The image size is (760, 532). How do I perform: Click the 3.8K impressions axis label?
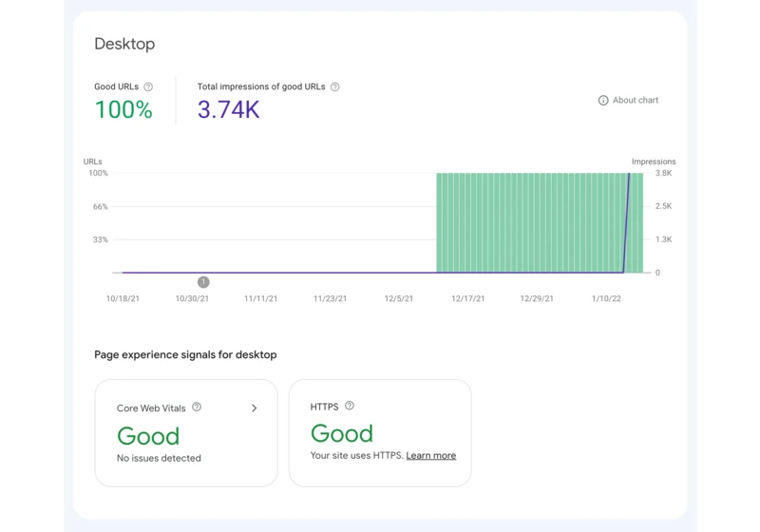tap(663, 173)
